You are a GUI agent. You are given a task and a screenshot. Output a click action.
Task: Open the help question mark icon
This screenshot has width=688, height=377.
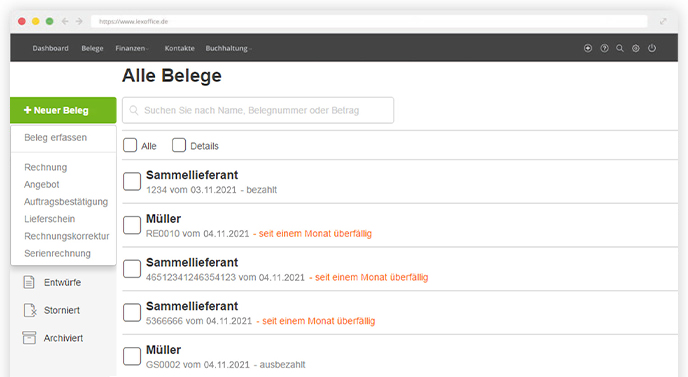(604, 48)
